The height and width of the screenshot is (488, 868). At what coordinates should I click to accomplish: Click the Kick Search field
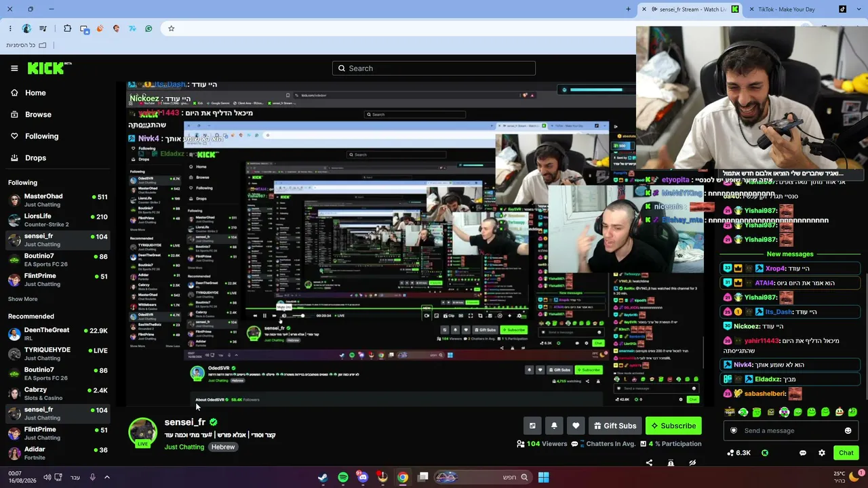click(x=434, y=68)
